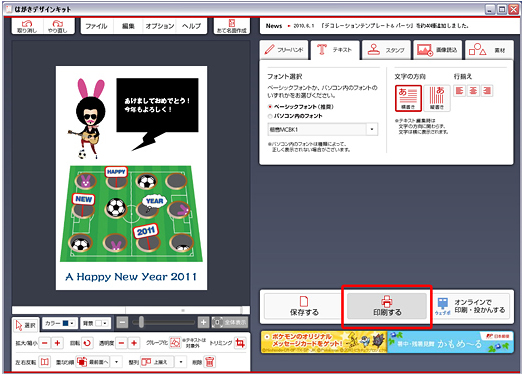Screen dimensions: 522x374
Task: Switch to the スタンプ tab
Action: click(386, 50)
